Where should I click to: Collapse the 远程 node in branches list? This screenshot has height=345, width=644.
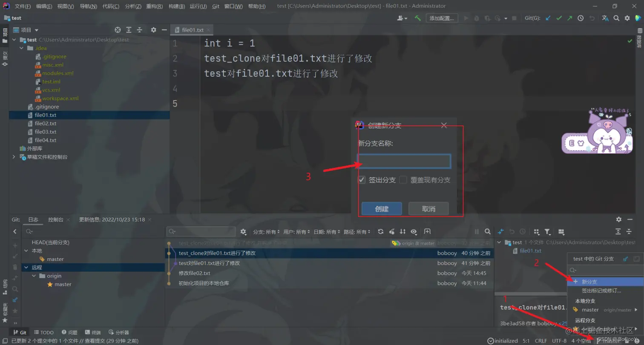(27, 267)
